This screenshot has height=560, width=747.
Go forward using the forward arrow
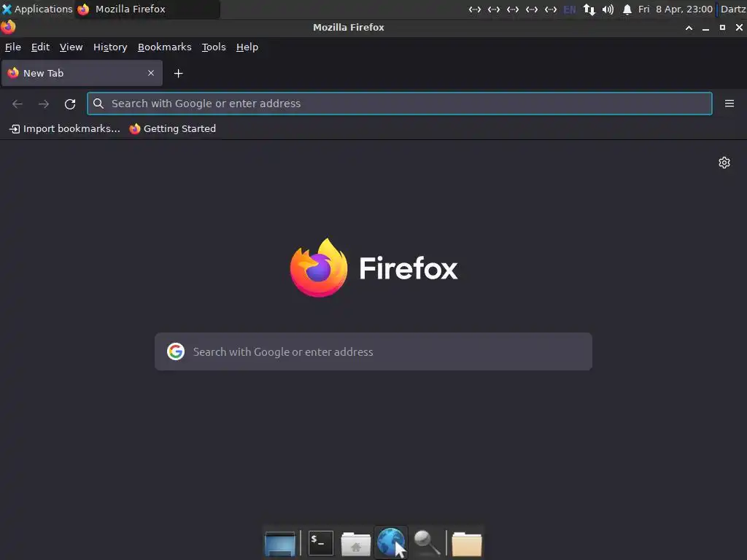tap(43, 104)
